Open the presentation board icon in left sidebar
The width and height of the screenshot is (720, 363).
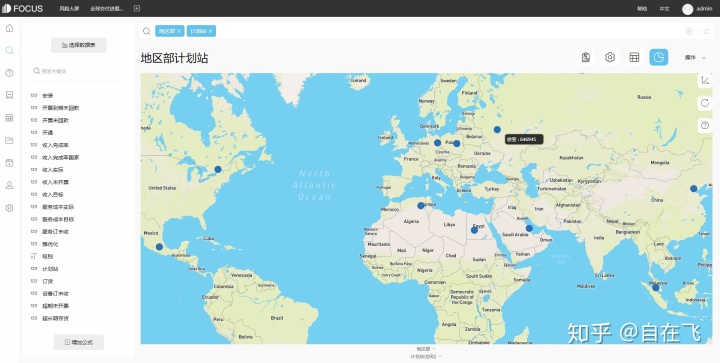9,95
